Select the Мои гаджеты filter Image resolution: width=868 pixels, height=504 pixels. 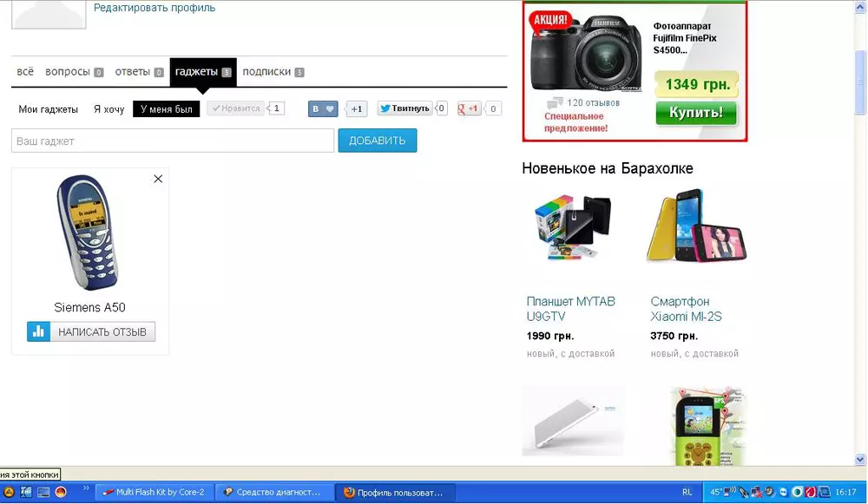coord(49,109)
